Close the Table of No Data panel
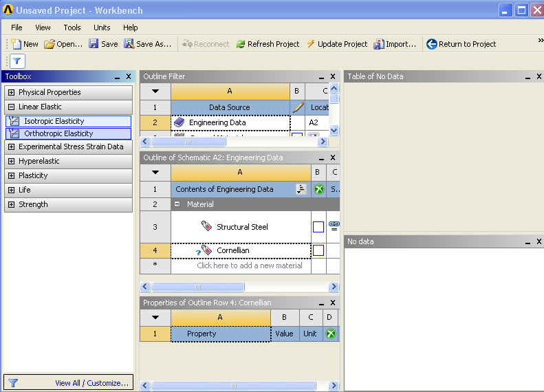Screen dimensions: 544x392 [x=539, y=76]
